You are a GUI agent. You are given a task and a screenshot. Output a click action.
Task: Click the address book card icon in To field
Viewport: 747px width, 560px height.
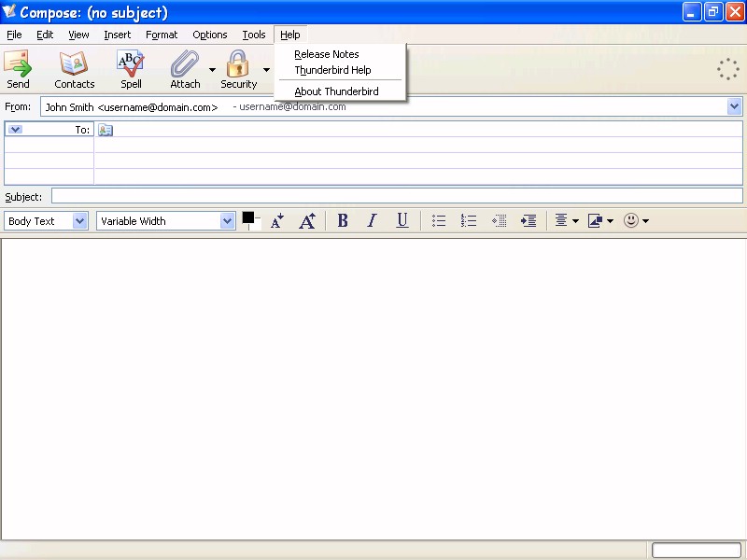(x=106, y=130)
